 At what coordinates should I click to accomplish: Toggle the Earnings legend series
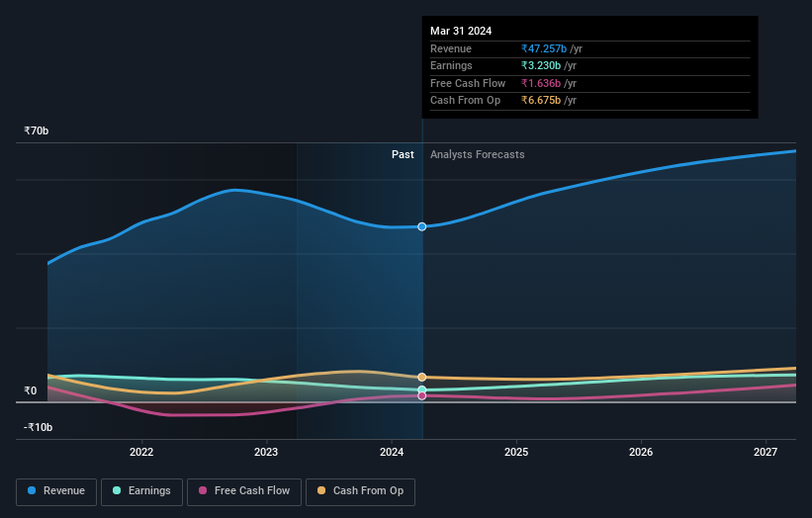point(141,491)
